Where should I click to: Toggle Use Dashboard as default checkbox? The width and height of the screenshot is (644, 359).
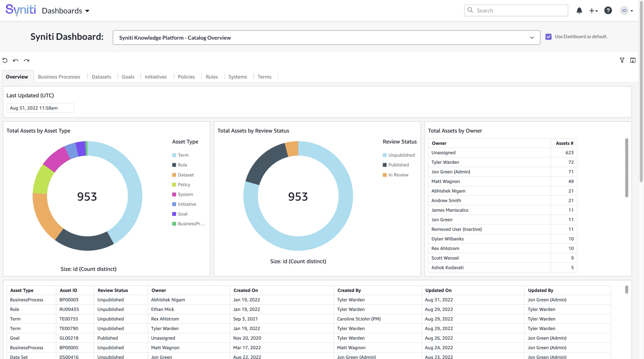pyautogui.click(x=548, y=37)
